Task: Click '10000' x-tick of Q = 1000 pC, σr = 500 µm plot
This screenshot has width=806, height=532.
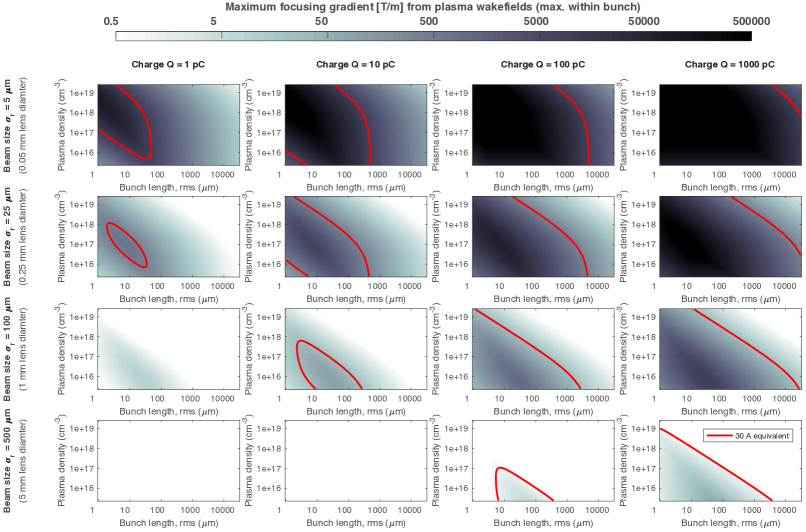Action: (x=784, y=510)
